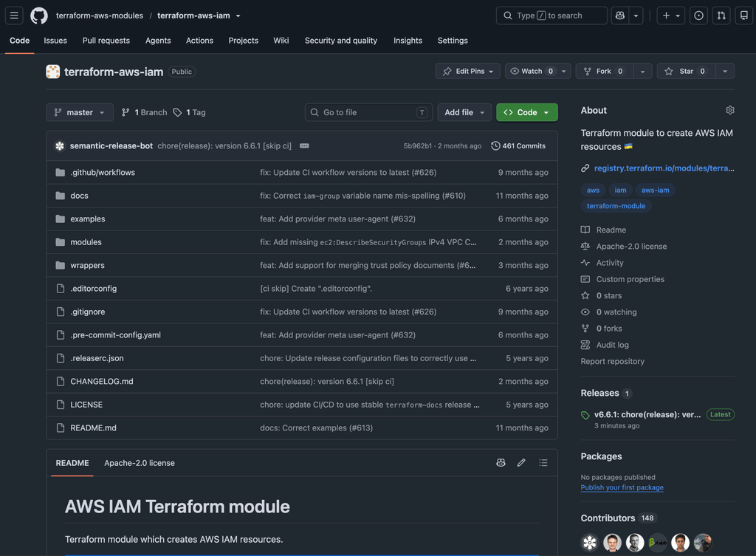The width and height of the screenshot is (756, 556).
Task: Star the repository
Action: [687, 72]
